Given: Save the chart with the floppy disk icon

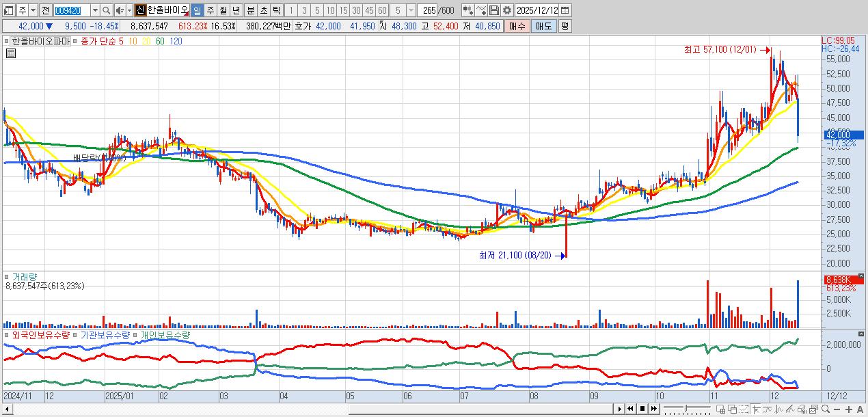Looking at the screenshot, I should 494,10.
